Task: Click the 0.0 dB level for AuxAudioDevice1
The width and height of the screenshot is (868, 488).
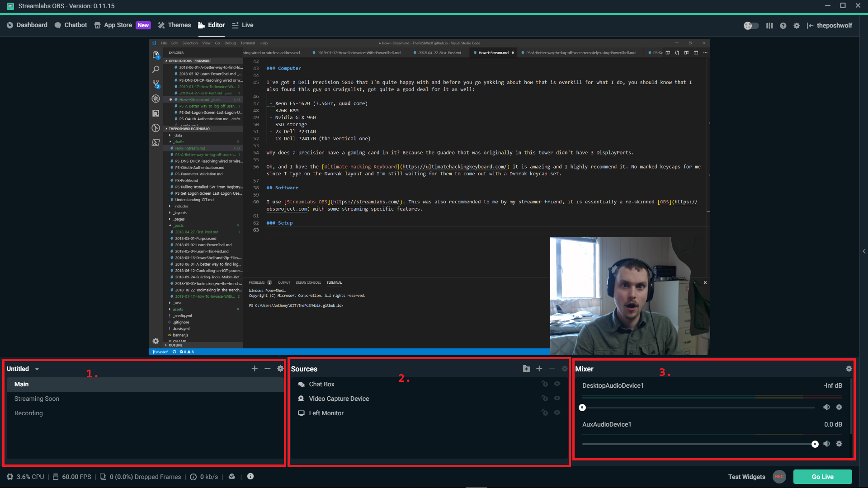Action: pyautogui.click(x=833, y=424)
